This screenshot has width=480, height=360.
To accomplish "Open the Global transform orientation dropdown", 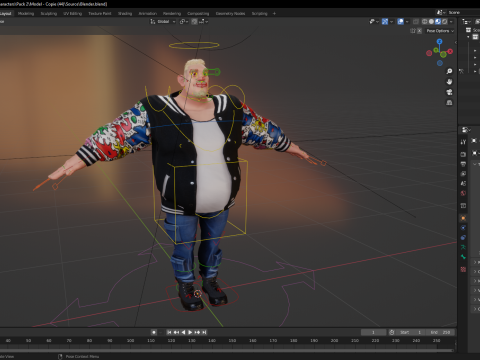I will pyautogui.click(x=163, y=21).
